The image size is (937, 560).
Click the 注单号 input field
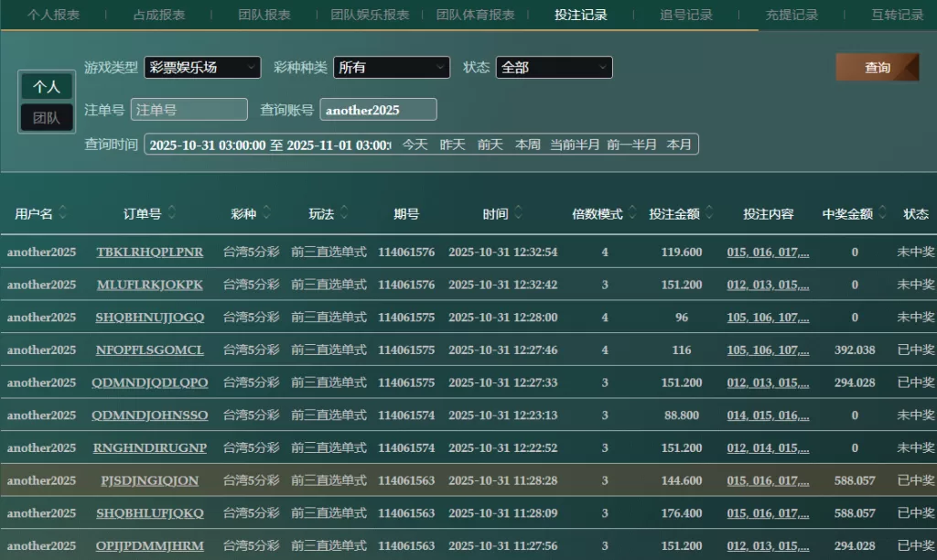188,110
